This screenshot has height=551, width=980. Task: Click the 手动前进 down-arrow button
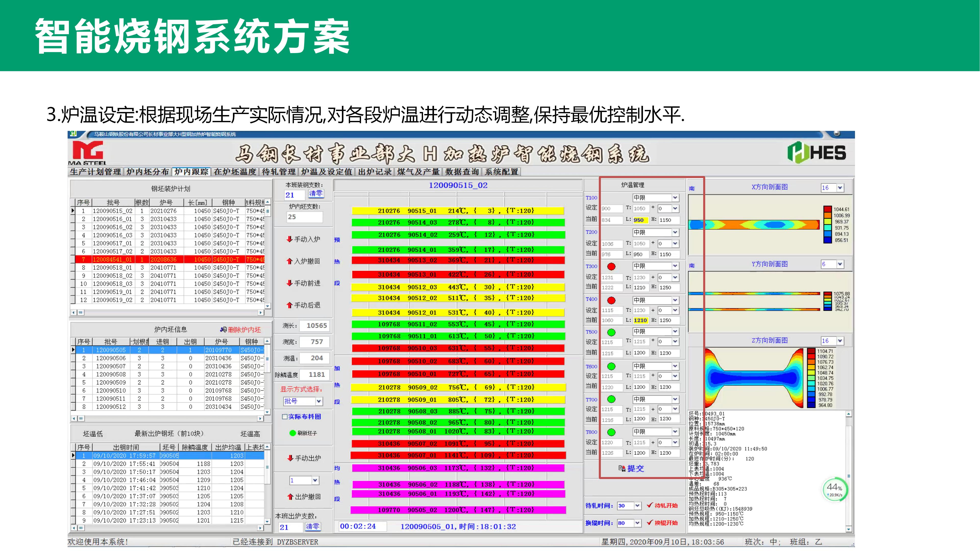(303, 283)
